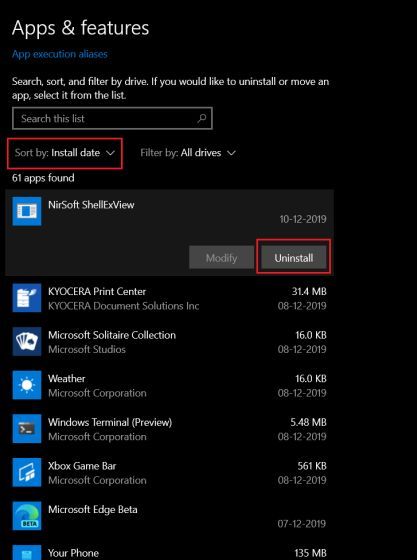Click the magnifier search icon
The width and height of the screenshot is (417, 560).
[x=202, y=118]
